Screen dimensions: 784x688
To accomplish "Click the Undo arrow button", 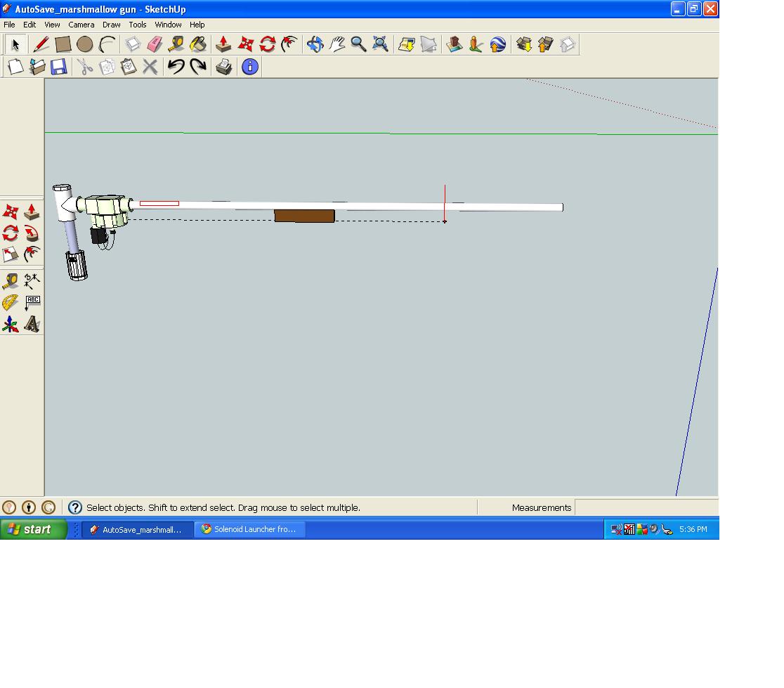I will (x=176, y=67).
